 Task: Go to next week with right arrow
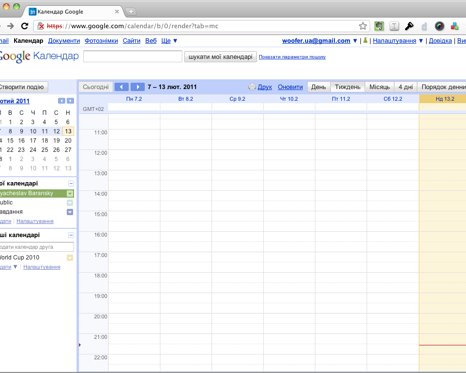pyautogui.click(x=138, y=87)
